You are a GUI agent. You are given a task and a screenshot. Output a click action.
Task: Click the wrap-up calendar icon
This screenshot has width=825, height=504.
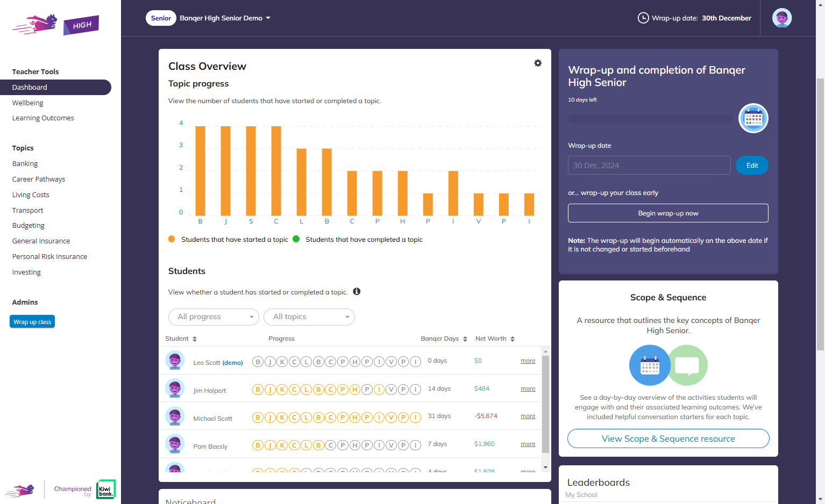753,118
